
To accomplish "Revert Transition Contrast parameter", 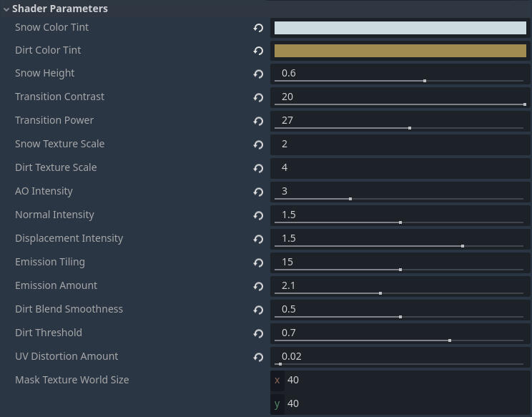I will [258, 97].
